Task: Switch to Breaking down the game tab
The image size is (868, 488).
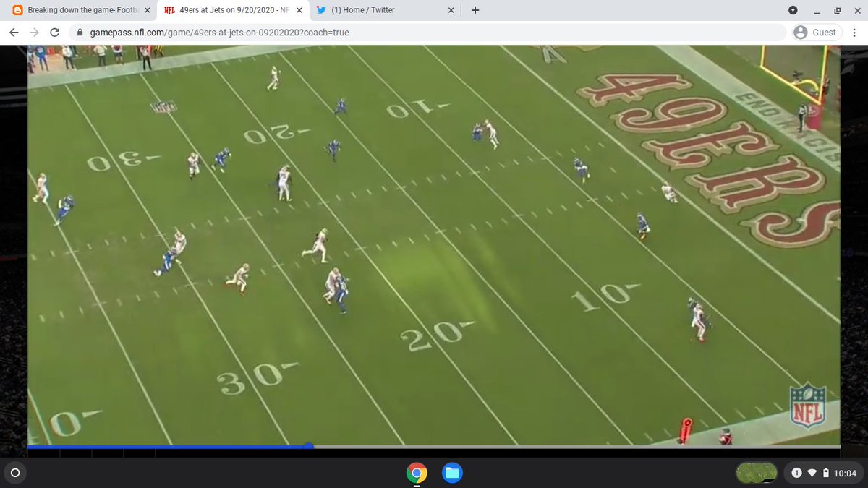Action: click(x=77, y=10)
